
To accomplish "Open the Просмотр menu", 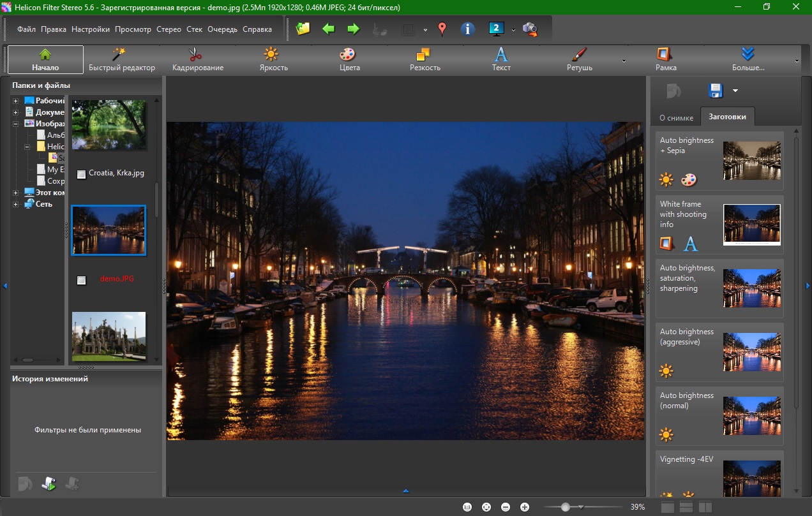I will click(133, 29).
